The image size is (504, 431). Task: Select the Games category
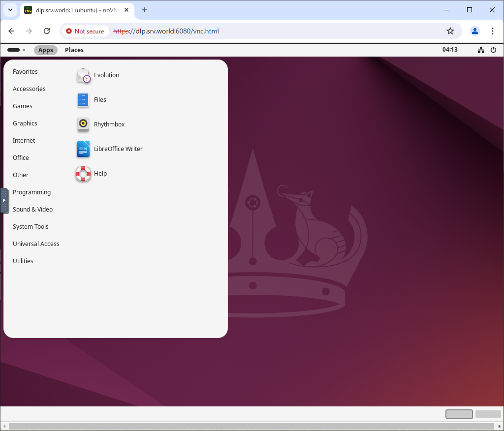[x=23, y=106]
